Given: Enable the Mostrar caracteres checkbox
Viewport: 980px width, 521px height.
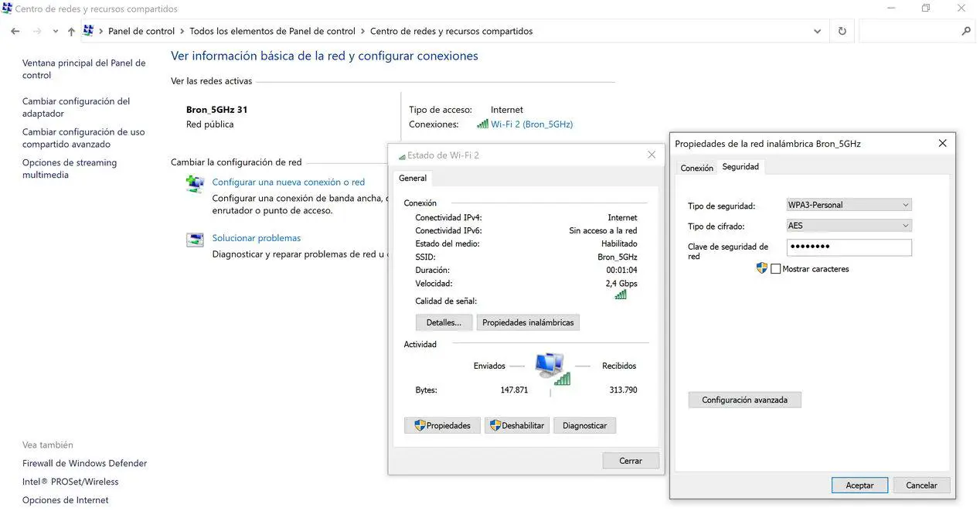Looking at the screenshot, I should click(776, 269).
